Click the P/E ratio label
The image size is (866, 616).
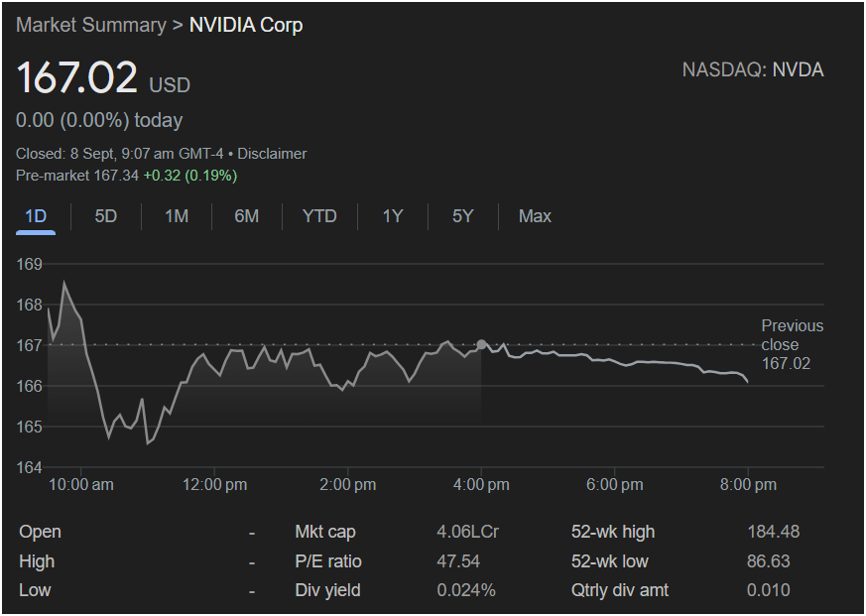[x=328, y=561]
